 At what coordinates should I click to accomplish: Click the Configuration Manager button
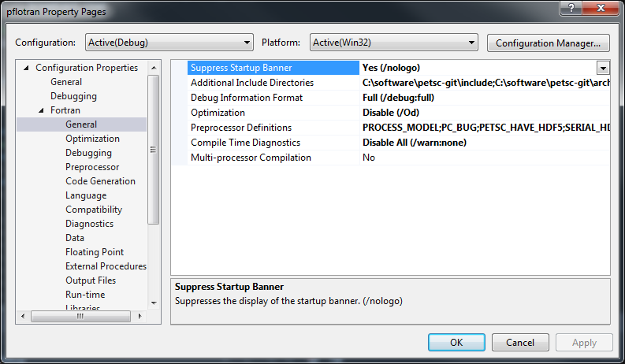549,43
